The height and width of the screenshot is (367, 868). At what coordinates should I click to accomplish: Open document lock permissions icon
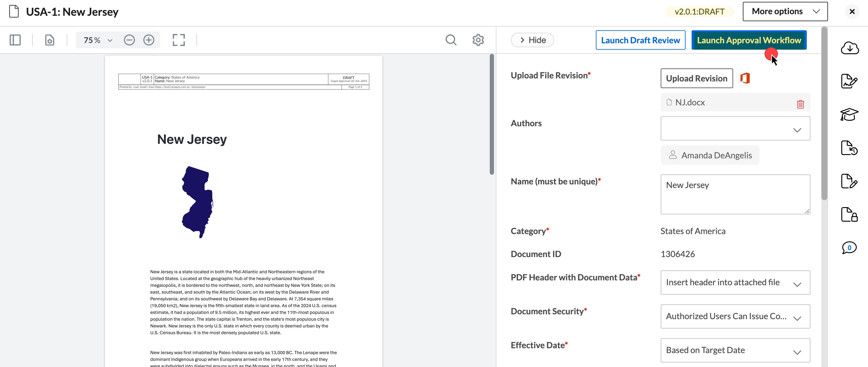[x=849, y=214]
